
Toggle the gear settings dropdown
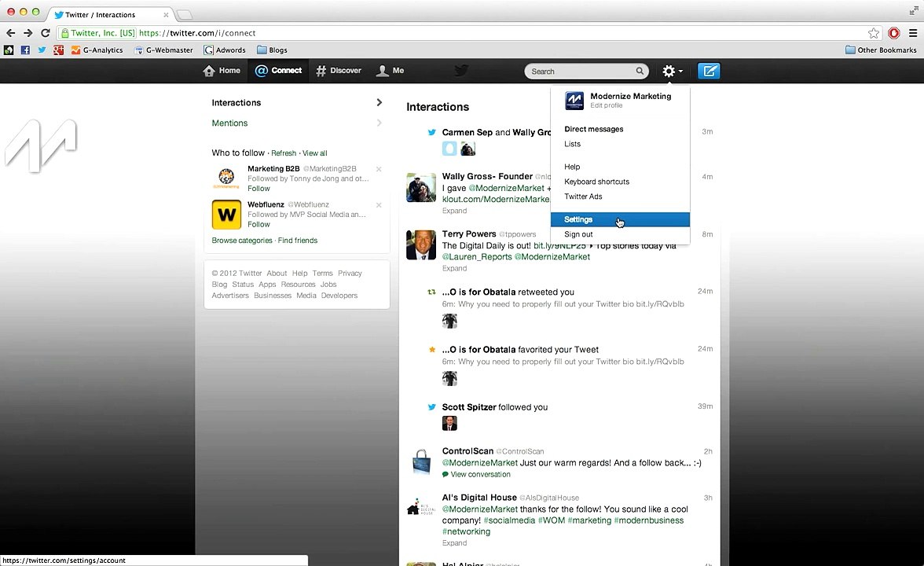673,72
